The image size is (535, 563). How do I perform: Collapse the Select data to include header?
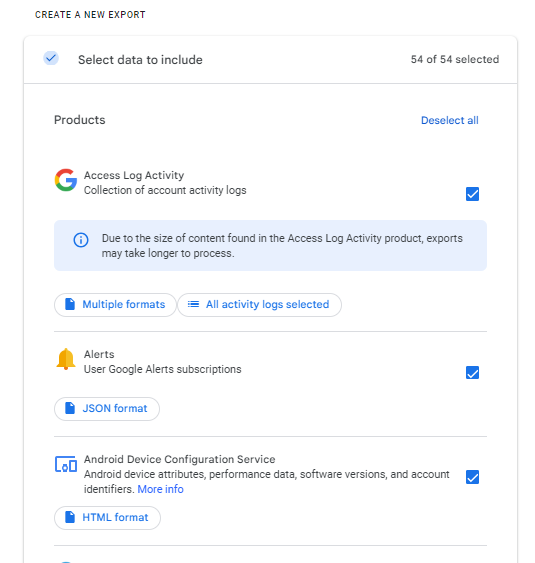[270, 60]
